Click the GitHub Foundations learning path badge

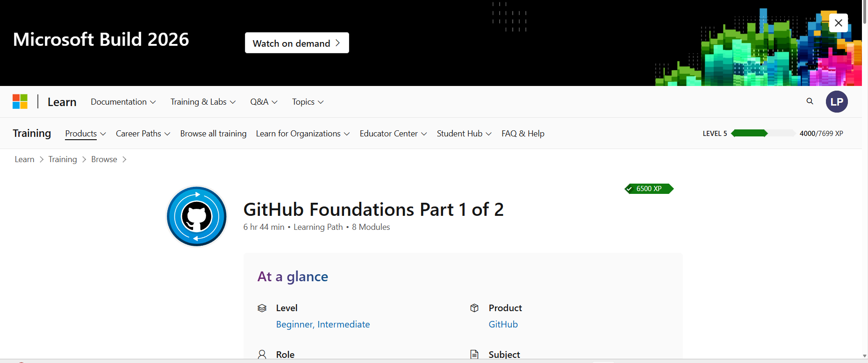(197, 216)
